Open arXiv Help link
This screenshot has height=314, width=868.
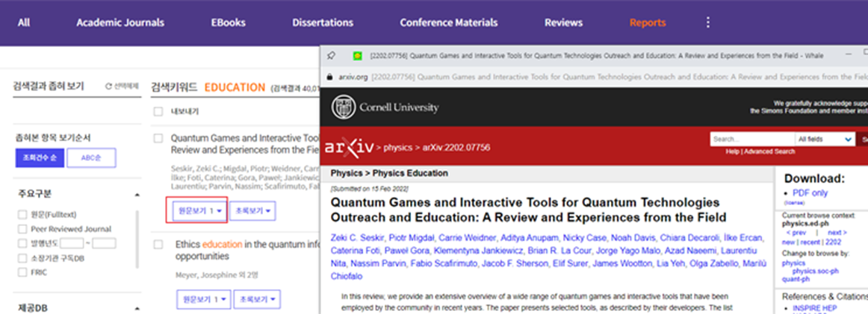click(732, 151)
